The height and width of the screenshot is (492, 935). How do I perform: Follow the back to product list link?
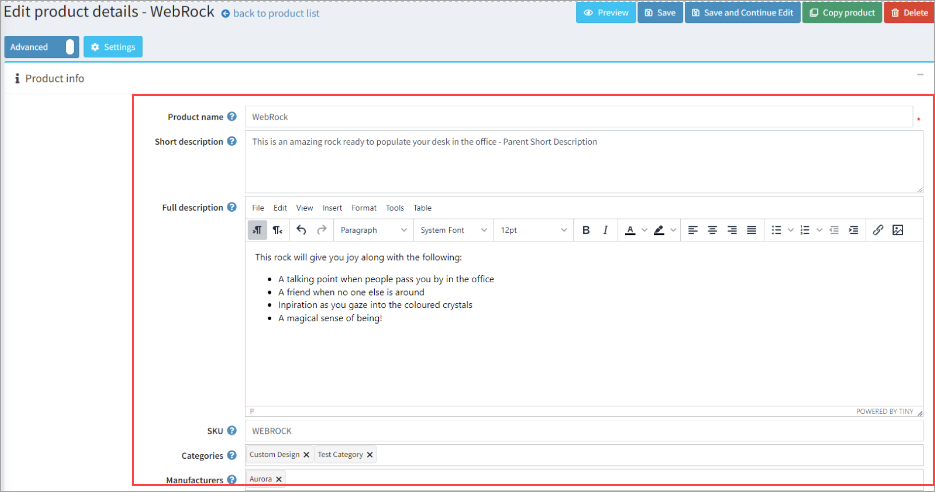click(x=271, y=13)
